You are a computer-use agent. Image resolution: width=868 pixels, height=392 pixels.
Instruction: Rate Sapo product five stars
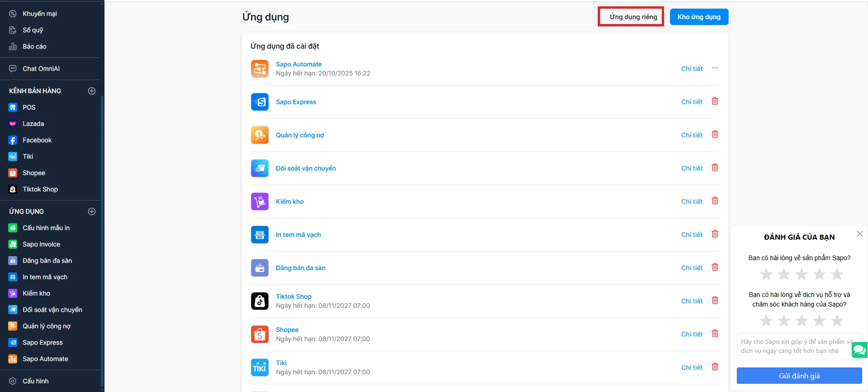[x=837, y=274]
